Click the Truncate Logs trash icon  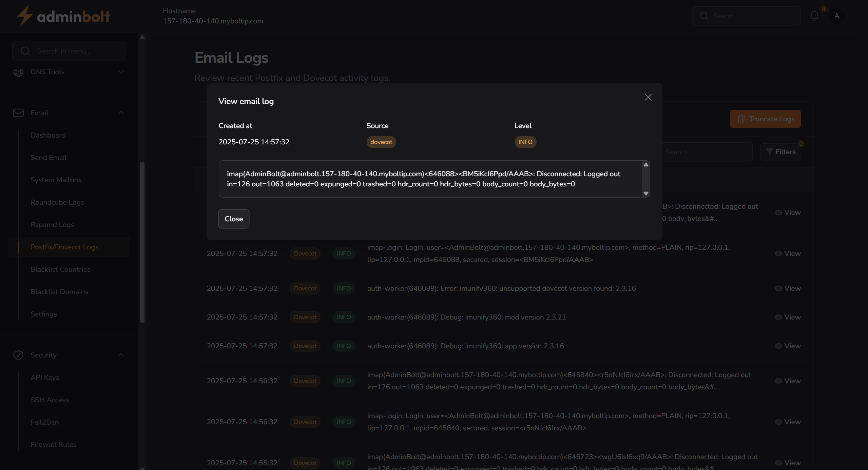point(740,119)
